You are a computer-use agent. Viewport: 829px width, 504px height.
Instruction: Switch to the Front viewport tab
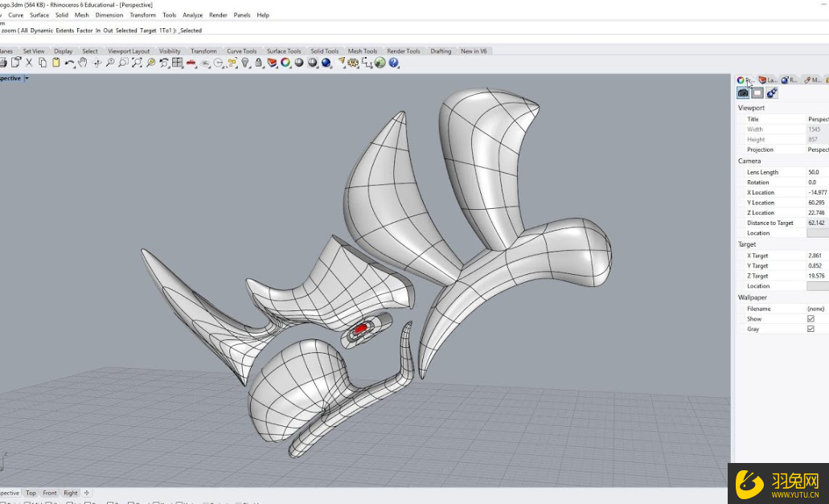pos(50,493)
